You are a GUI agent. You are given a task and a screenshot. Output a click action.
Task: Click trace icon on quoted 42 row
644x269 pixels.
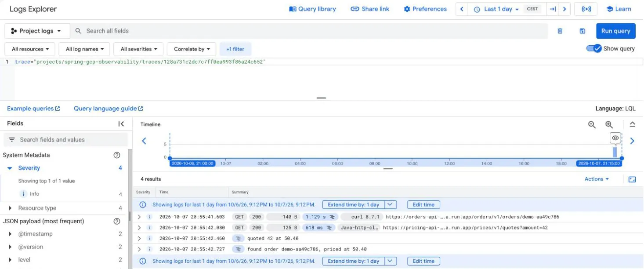pos(239,239)
